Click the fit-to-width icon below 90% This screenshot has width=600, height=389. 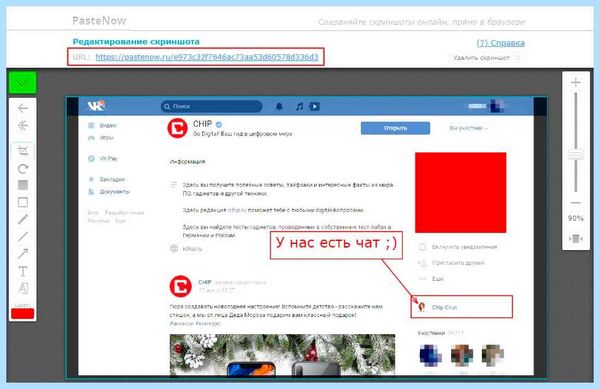(576, 239)
